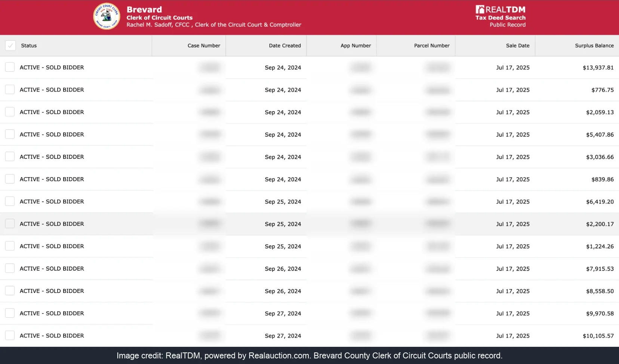This screenshot has width=619, height=364.
Task: Toggle the select-all checkbox in header
Action: pyautogui.click(x=10, y=46)
